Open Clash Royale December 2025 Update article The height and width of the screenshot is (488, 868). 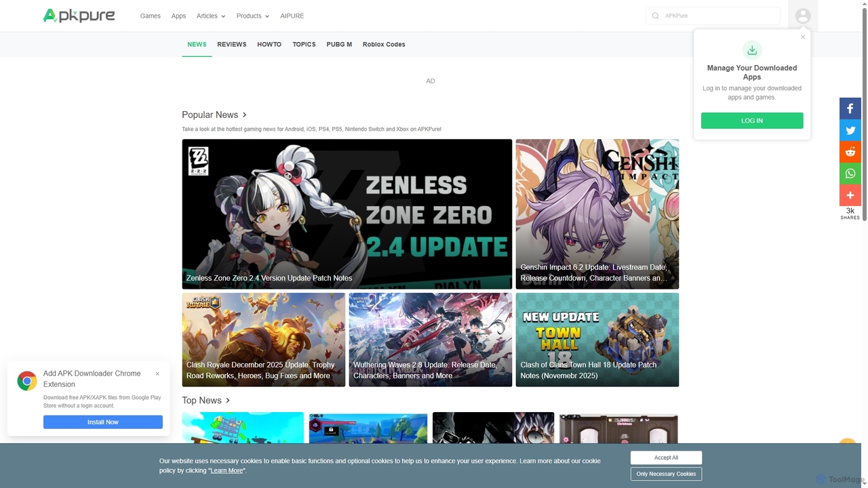click(264, 340)
